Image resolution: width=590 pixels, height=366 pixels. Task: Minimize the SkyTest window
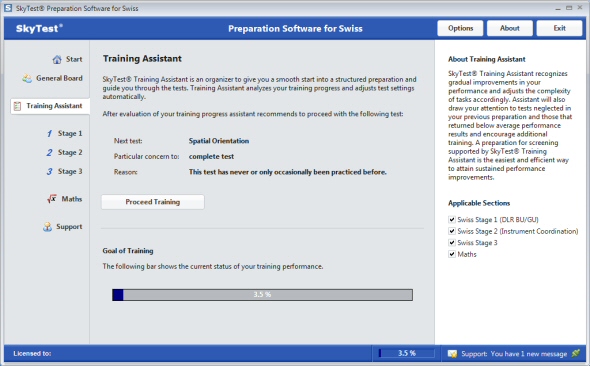coord(558,8)
